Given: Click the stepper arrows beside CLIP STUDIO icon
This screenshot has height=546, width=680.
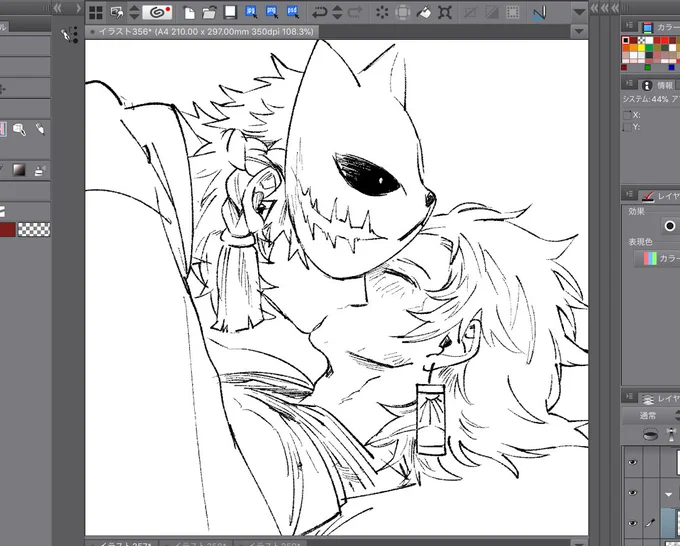Looking at the screenshot, I should 134,12.
